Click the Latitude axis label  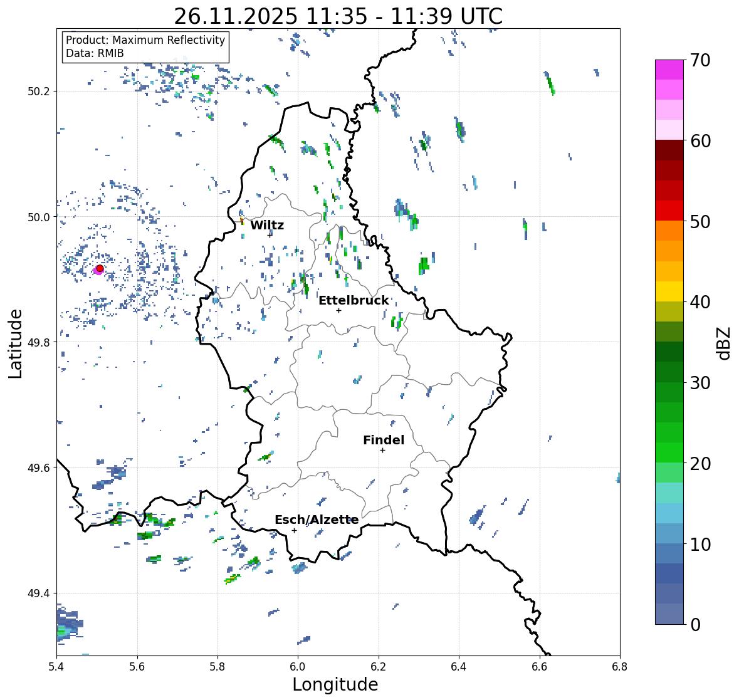pyautogui.click(x=16, y=343)
